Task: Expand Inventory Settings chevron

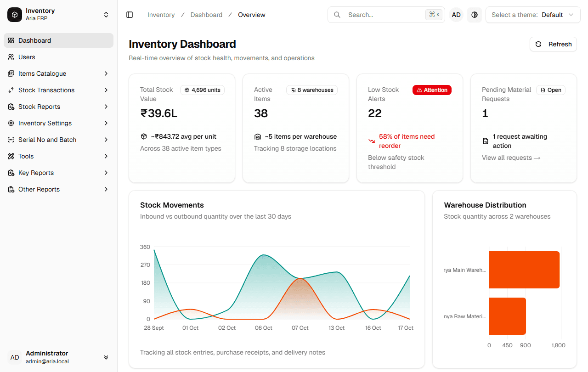Action: pyautogui.click(x=106, y=123)
